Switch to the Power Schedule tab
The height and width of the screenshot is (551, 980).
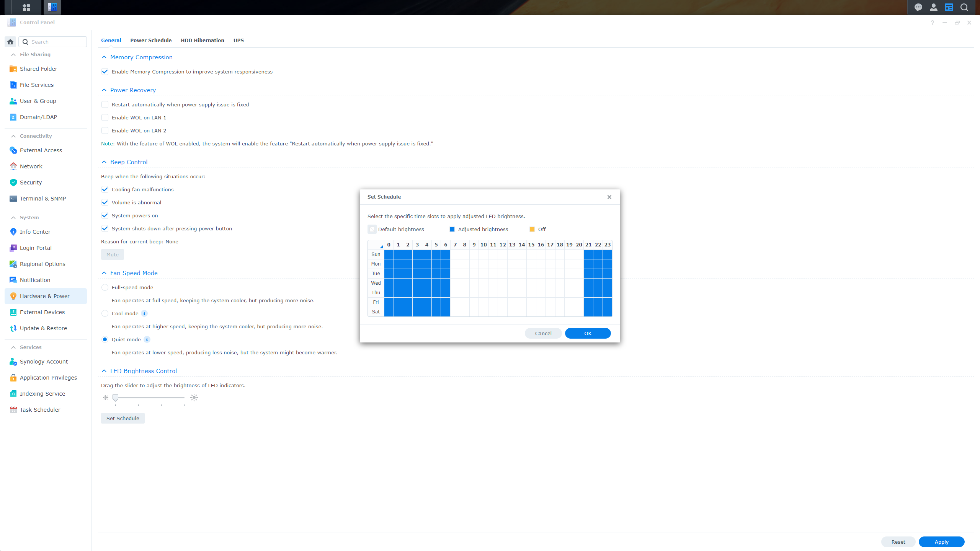click(151, 40)
